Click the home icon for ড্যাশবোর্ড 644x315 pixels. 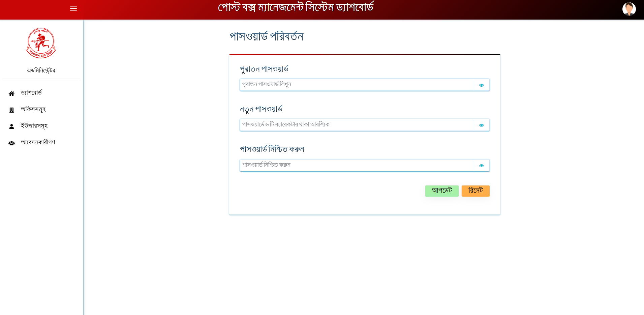[11, 93]
